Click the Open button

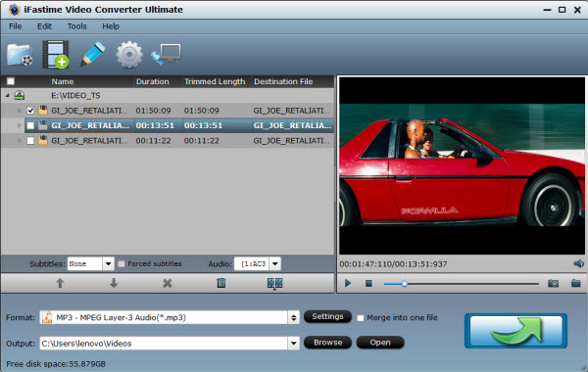click(380, 343)
